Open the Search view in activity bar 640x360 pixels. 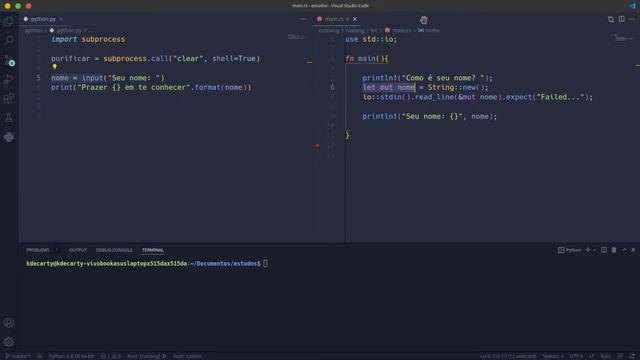coord(9,40)
